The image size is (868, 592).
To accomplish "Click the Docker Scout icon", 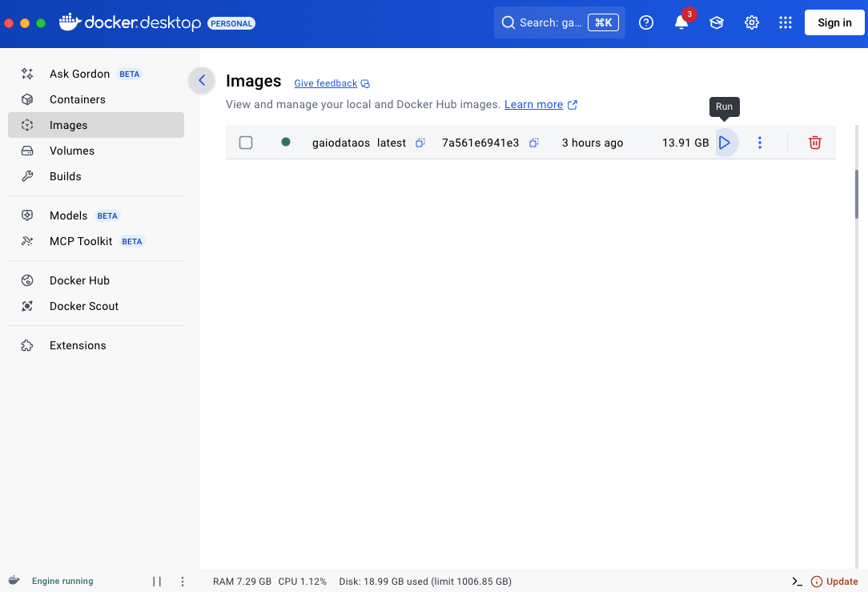I will click(x=27, y=306).
